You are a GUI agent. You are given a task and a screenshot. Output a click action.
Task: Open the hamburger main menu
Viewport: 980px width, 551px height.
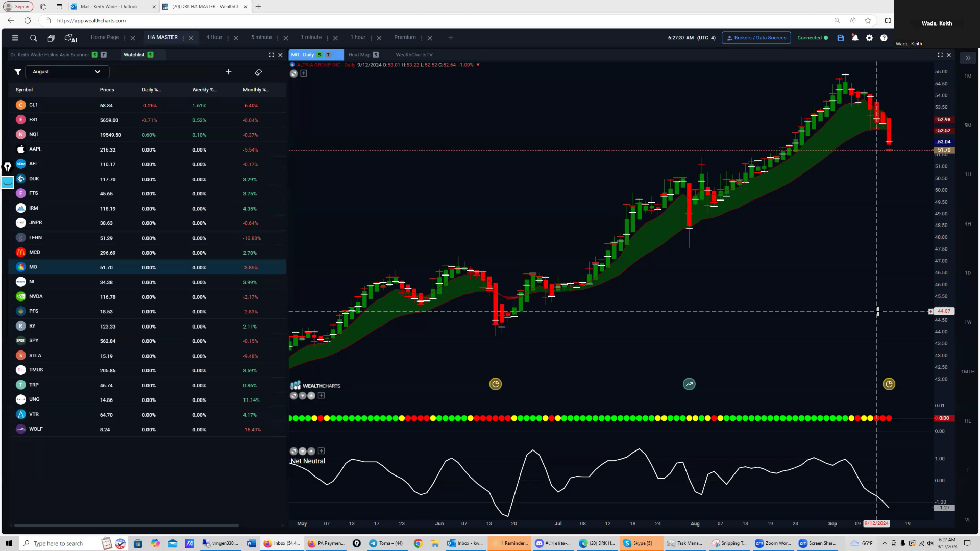click(15, 38)
